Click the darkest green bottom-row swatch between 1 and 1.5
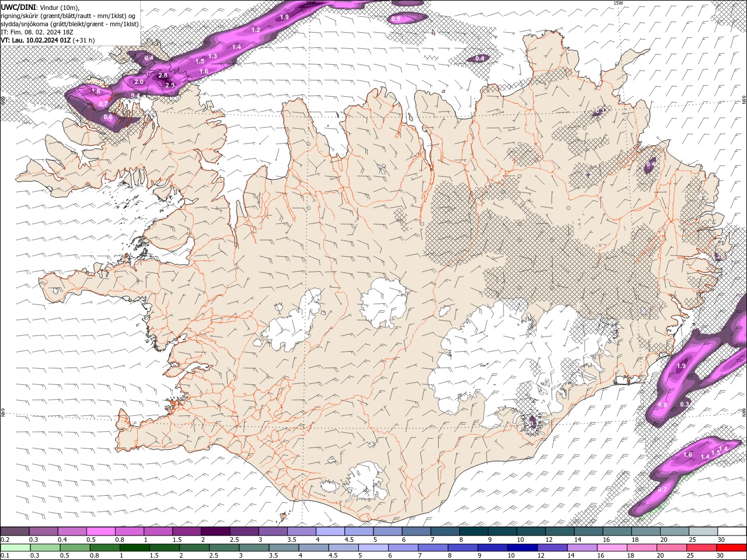 tap(134, 547)
